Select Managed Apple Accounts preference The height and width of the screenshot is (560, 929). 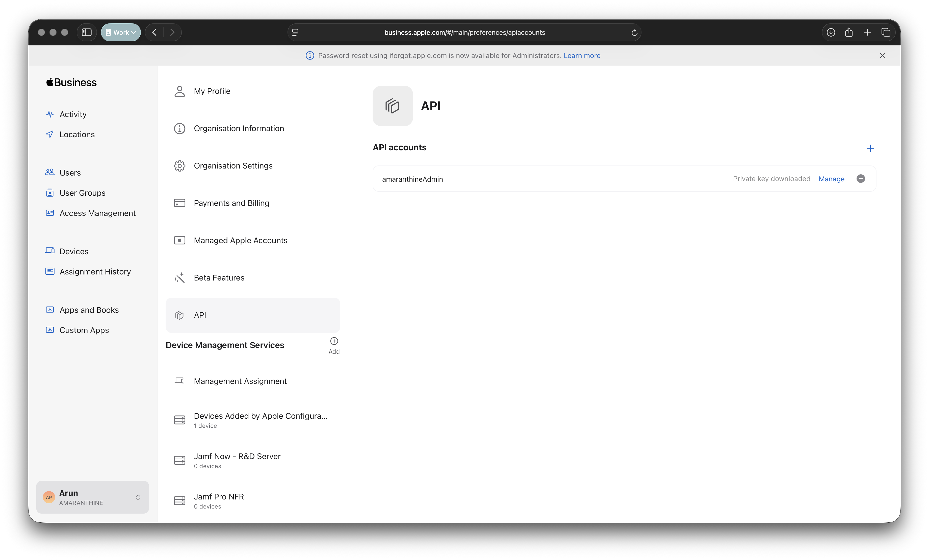point(253,240)
